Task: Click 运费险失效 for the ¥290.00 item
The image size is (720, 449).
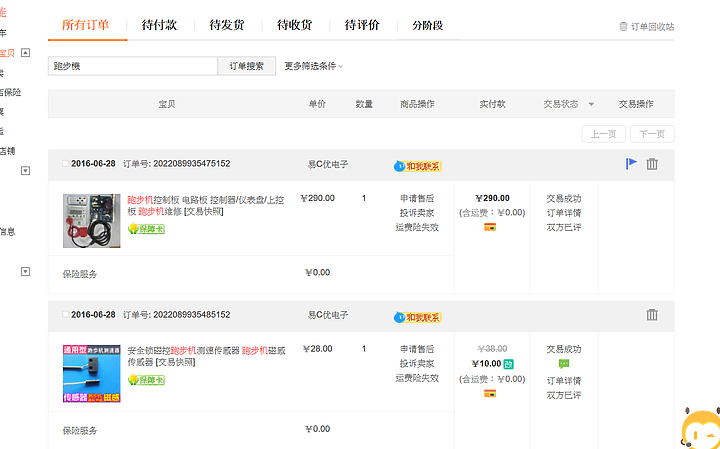Action: 417,227
